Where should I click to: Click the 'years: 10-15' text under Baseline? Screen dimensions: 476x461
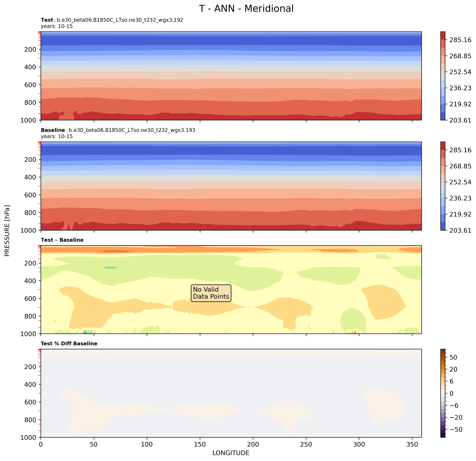coord(57,136)
